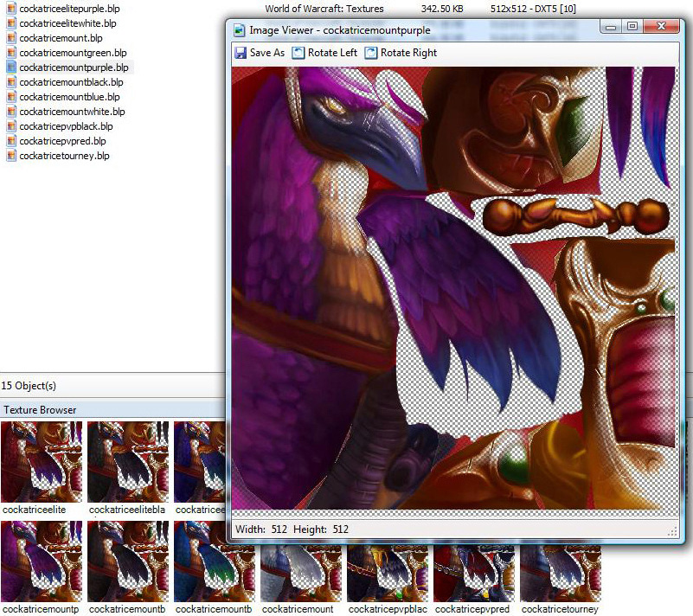Click the file icon beside cockatriceelitepurple.blp
Image resolution: width=693 pixels, height=616 pixels.
tap(11, 9)
